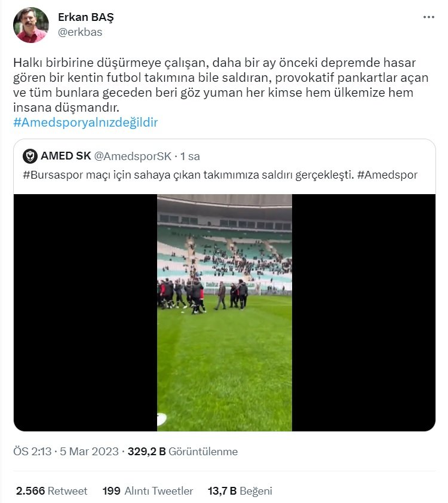Click the AMED SK account name
The height and width of the screenshot is (503, 448).
click(66, 156)
